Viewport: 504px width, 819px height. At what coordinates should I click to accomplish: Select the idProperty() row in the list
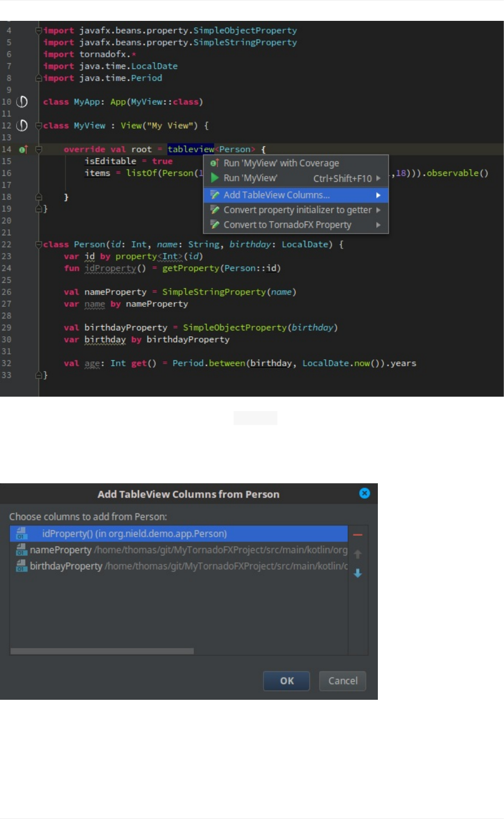coord(179,534)
